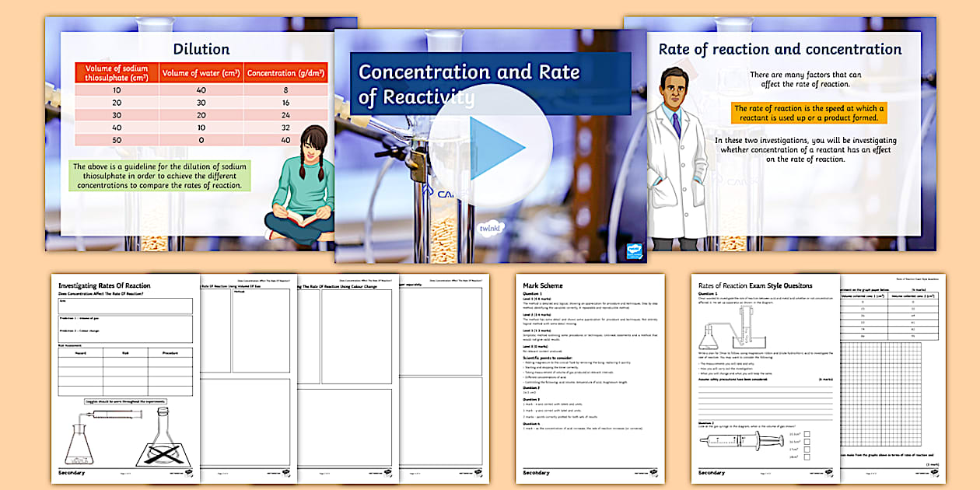Click the Goggles warning banner on the worksheet

coord(126,401)
